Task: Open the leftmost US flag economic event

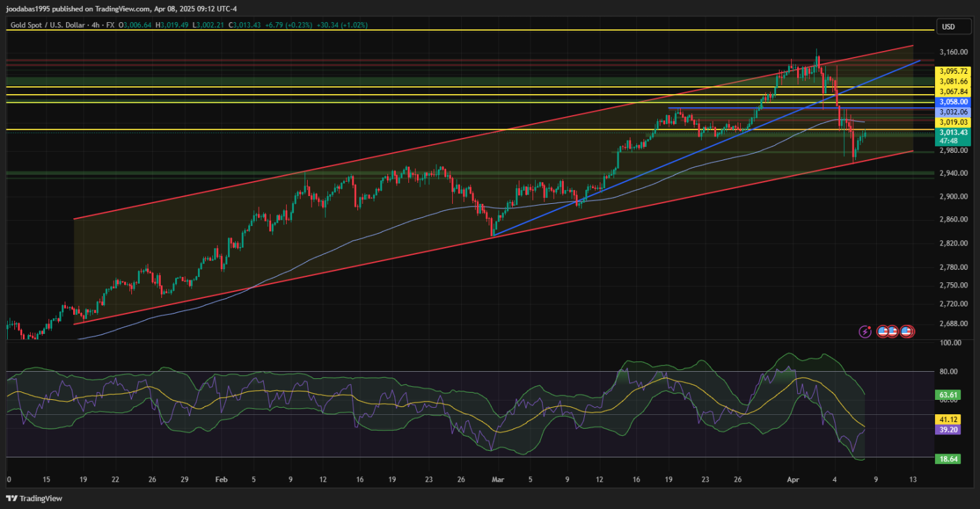Action: click(883, 331)
